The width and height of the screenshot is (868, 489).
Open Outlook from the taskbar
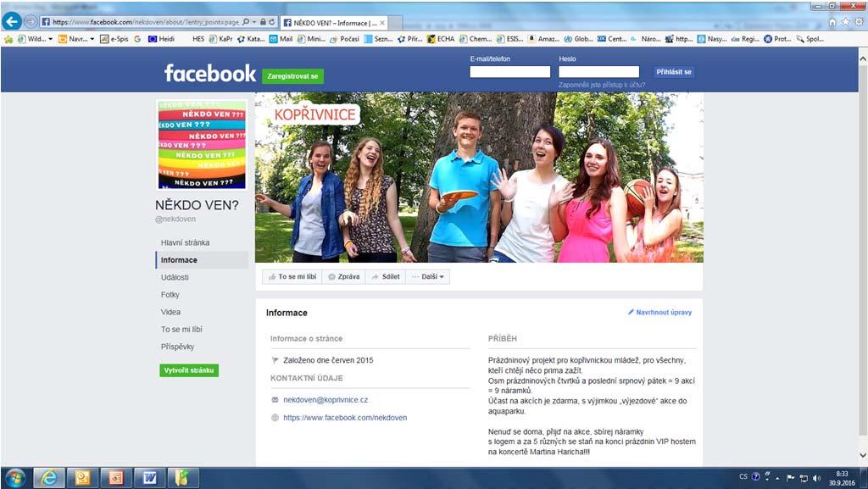point(82,477)
